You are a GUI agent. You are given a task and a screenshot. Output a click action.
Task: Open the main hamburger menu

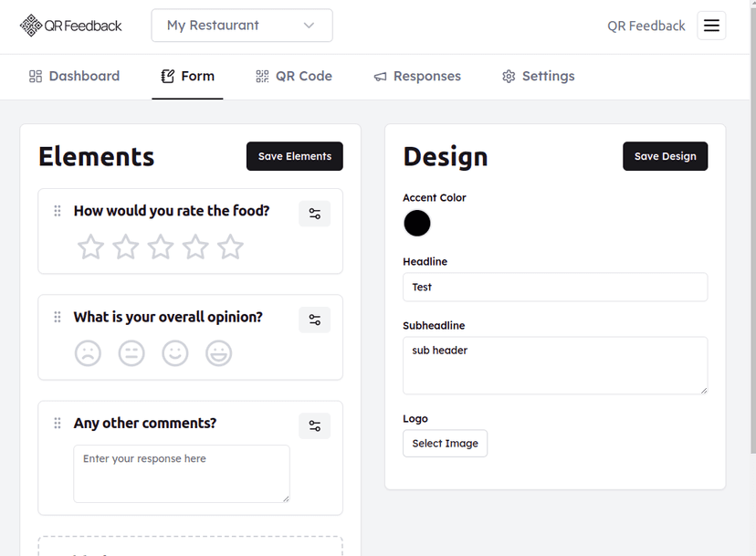(711, 26)
